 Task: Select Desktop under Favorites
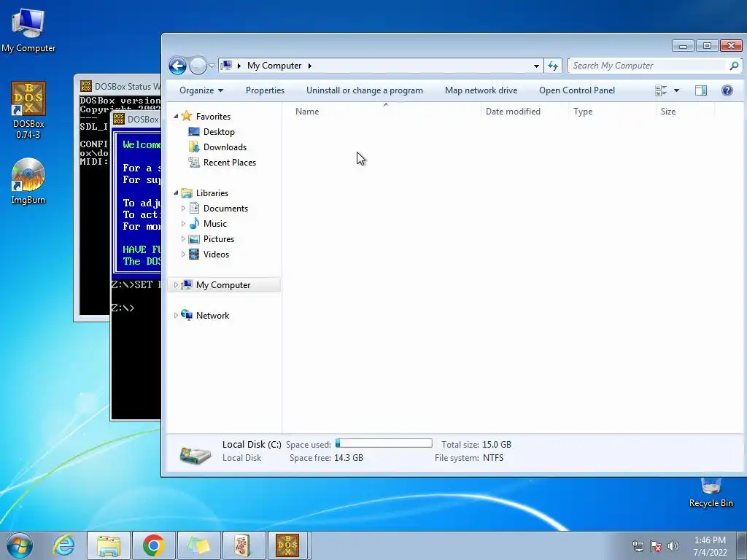tap(219, 132)
